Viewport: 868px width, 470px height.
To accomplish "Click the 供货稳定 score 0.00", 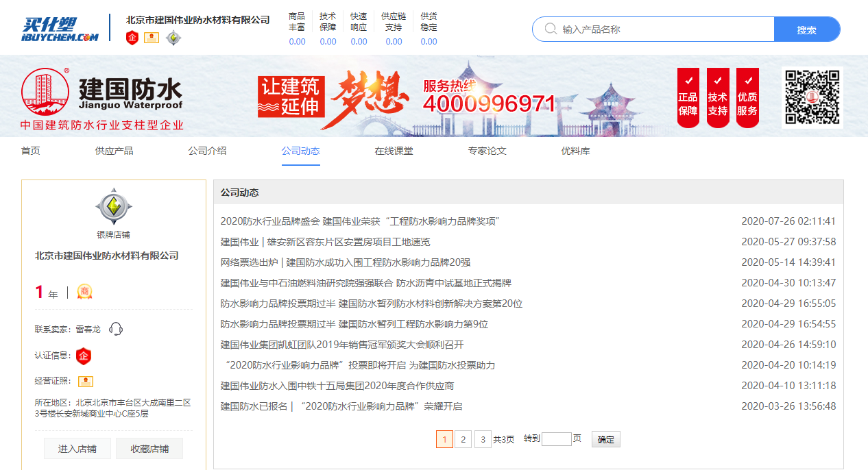I will [429, 42].
